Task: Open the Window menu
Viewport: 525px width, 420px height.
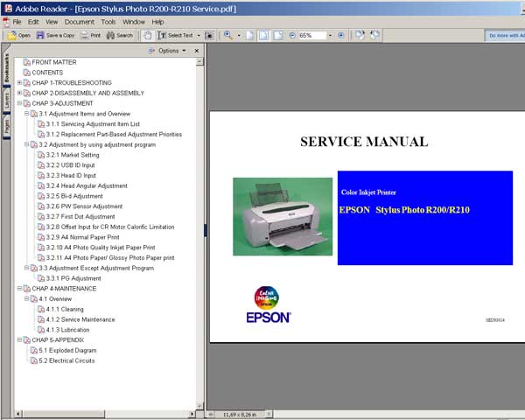Action: click(x=134, y=22)
